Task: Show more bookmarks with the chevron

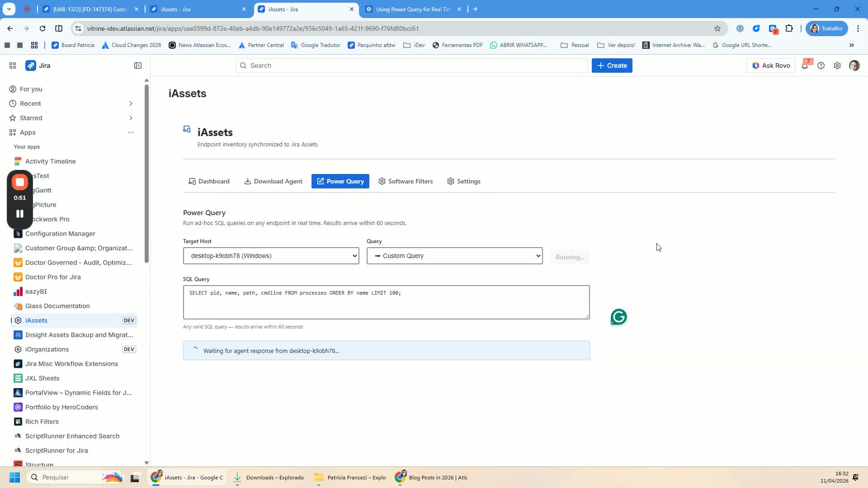Action: coord(852,45)
